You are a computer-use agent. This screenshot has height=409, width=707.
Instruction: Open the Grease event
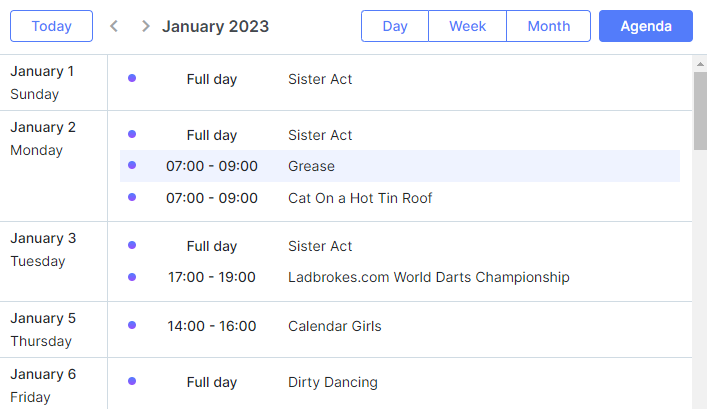(x=399, y=166)
